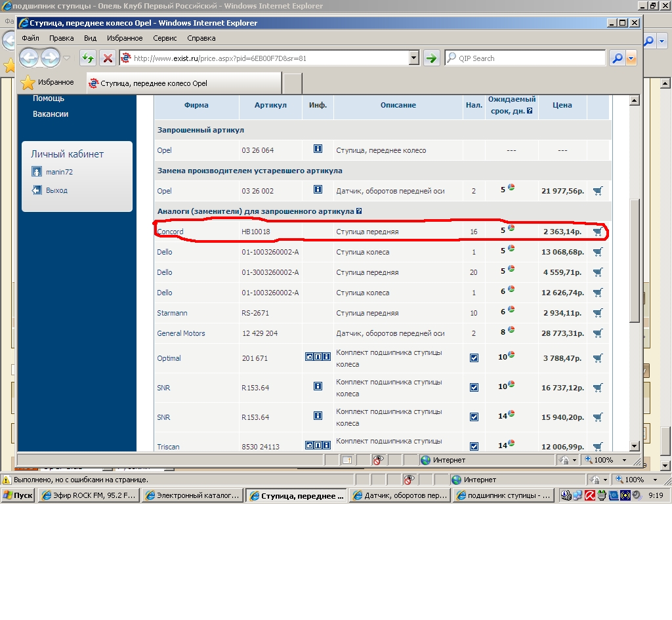Image resolution: width=672 pixels, height=620 pixels.
Task: Switch to Эфир ROCK FM taskbar window
Action: [x=89, y=496]
